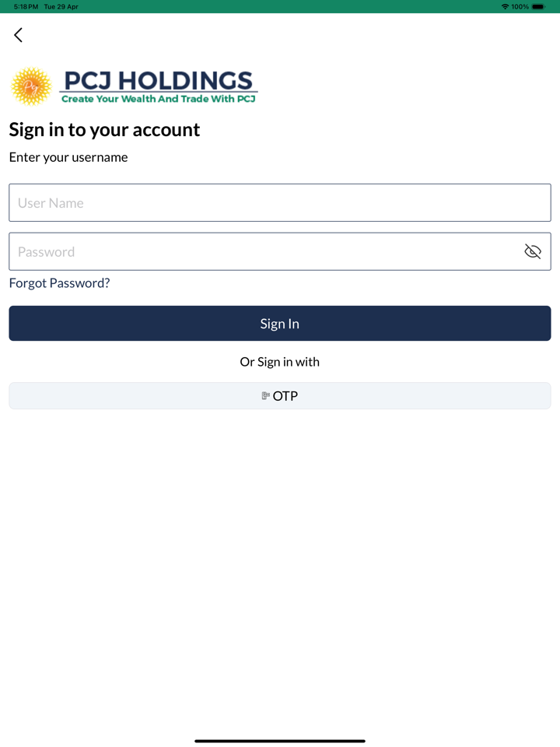560x747 pixels.
Task: Click the 'Sign in to your account' heading
Action: tap(104, 130)
